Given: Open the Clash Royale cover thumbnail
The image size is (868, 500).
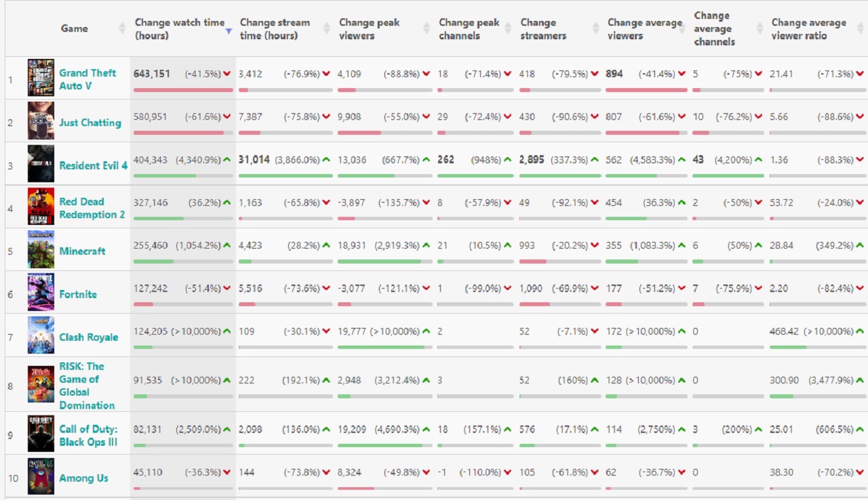Looking at the screenshot, I should click(41, 335).
